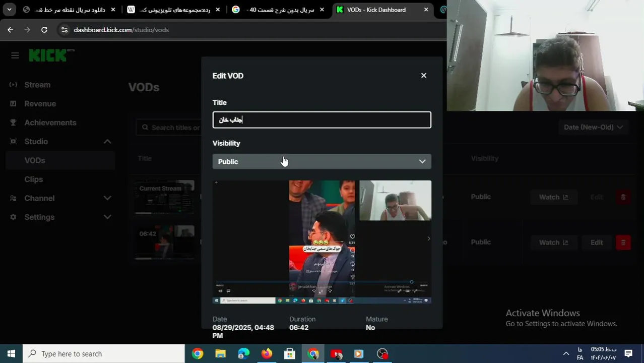Click the Stream broadcast icon
Image resolution: width=644 pixels, height=363 pixels.
coord(13,85)
